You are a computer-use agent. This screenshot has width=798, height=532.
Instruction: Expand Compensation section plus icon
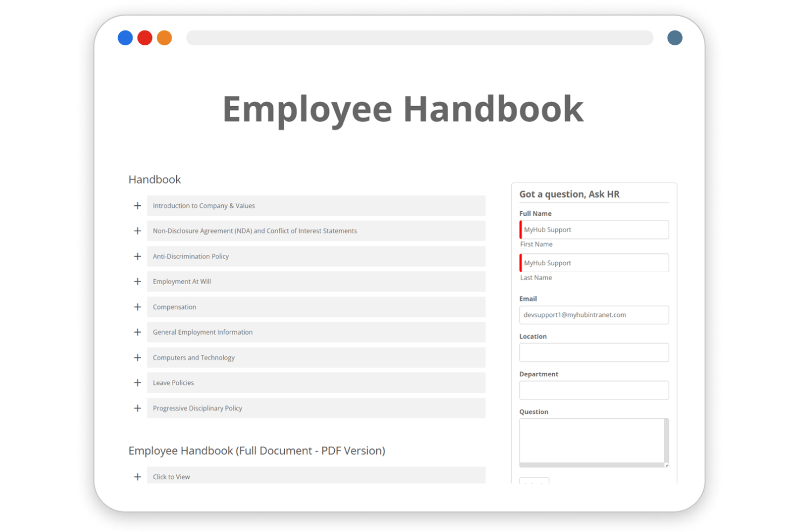[x=137, y=307]
